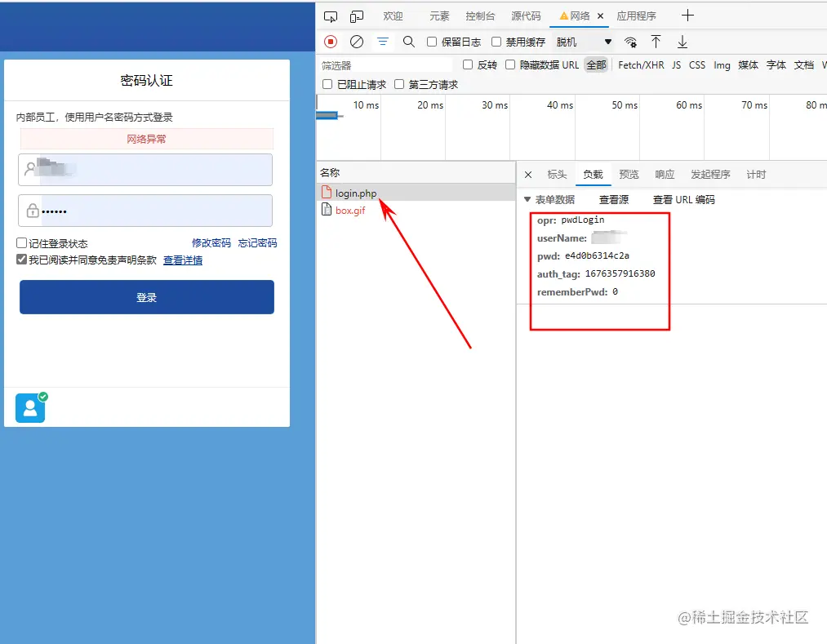
Task: Stop recording network log
Action: (331, 42)
